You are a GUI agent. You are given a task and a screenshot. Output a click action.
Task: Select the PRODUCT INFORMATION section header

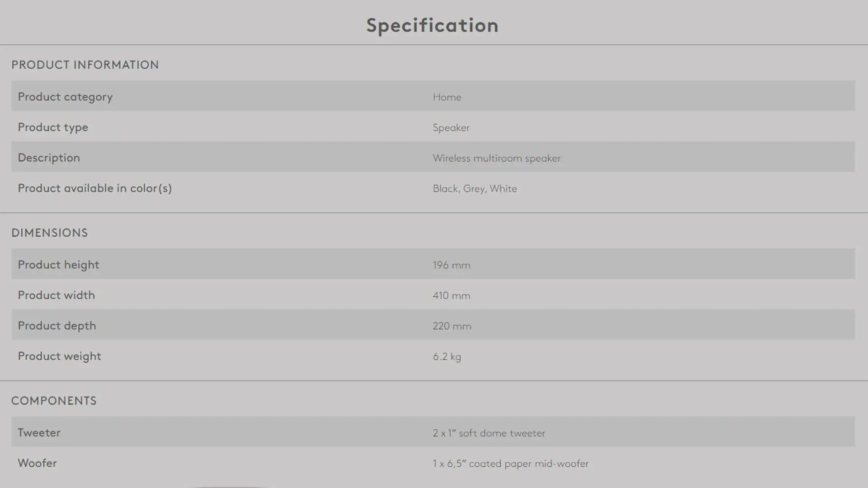point(85,65)
